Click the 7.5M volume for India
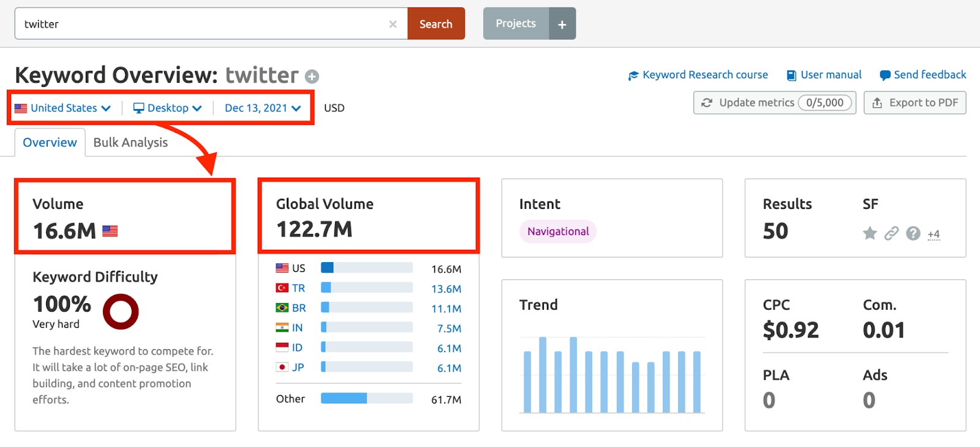 pyautogui.click(x=449, y=329)
